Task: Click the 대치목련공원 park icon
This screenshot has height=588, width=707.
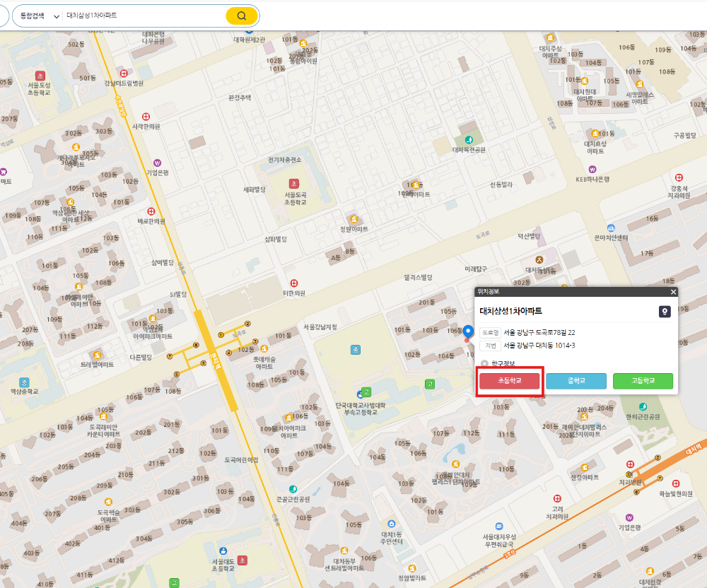Action: (469, 140)
